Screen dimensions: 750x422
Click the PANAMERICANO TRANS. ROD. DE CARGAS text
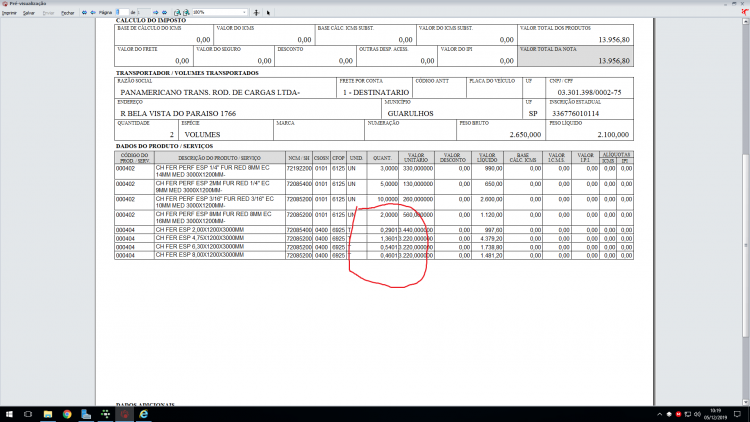coord(210,92)
